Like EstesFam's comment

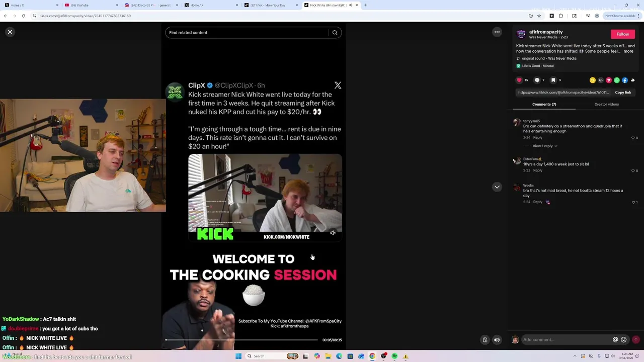tap(633, 171)
